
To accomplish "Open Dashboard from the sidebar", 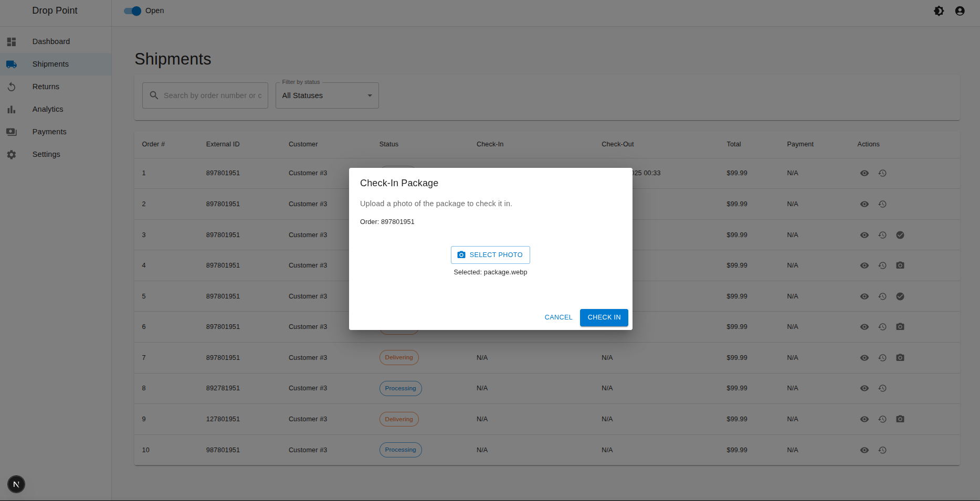I will pos(51,41).
